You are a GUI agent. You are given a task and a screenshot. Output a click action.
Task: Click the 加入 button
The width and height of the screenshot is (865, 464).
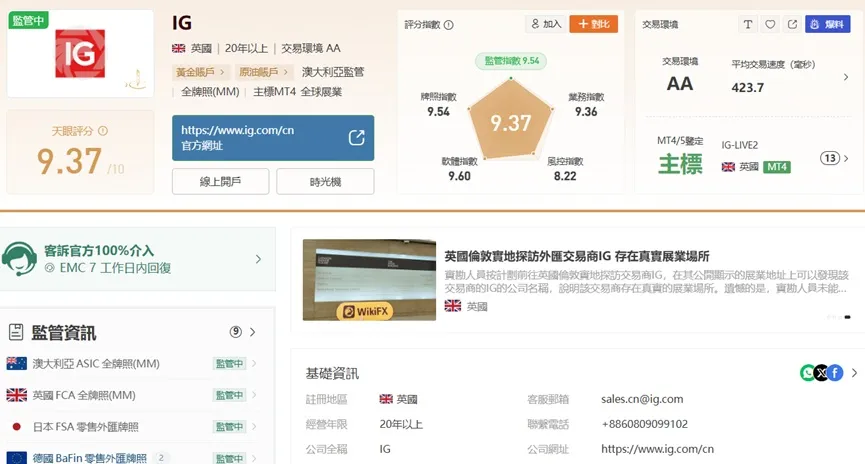546,24
